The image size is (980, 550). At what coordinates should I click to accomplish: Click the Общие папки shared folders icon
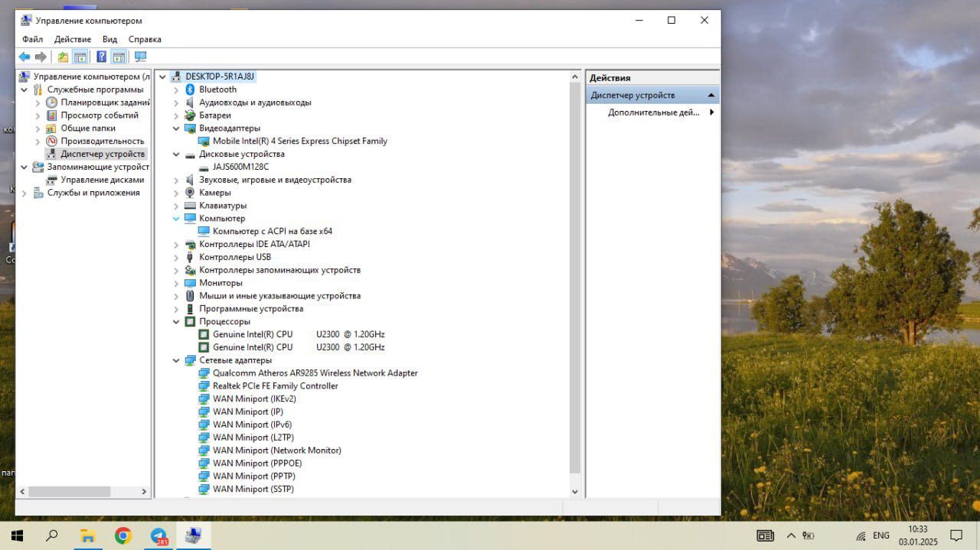[x=51, y=129]
